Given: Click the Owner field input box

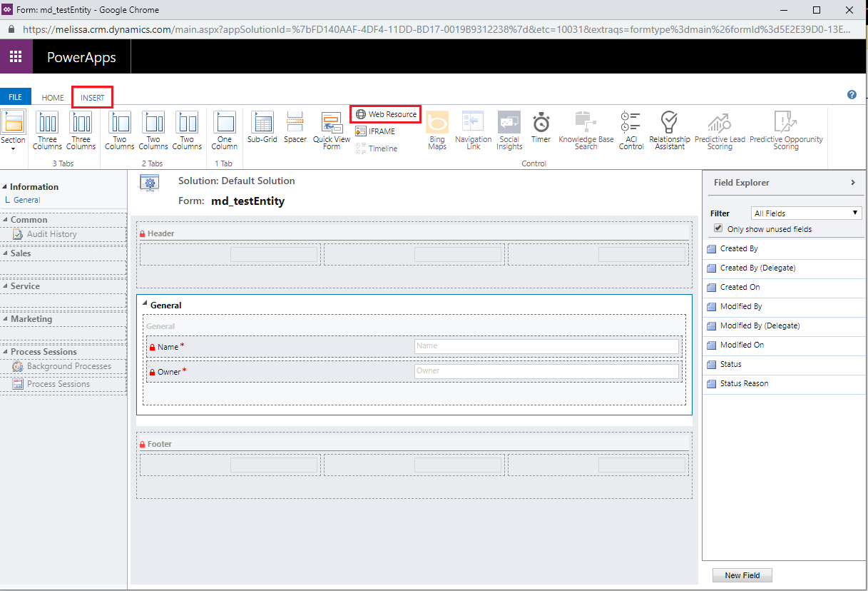Looking at the screenshot, I should click(x=546, y=371).
